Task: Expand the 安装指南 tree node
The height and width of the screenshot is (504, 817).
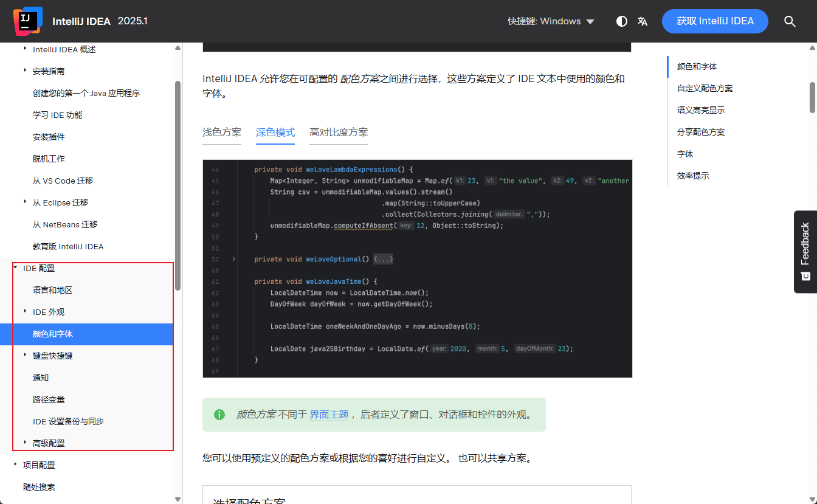Action: click(25, 71)
